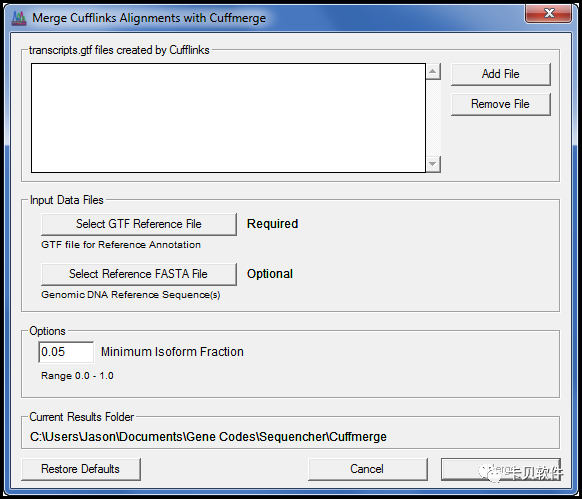Click the Range 0.0 - 1.0 hint text

tap(77, 376)
